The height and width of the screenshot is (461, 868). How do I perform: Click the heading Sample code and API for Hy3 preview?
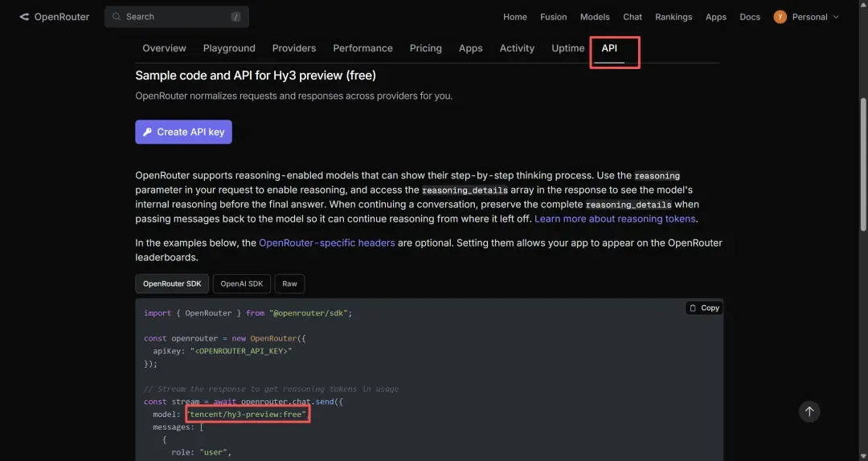click(x=256, y=75)
